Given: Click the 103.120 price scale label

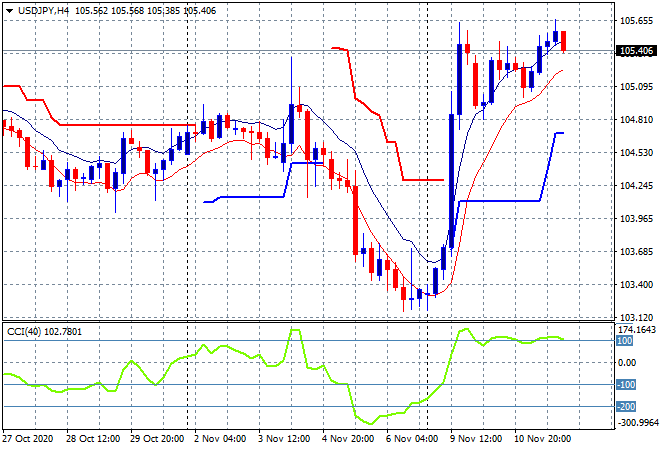Looking at the screenshot, I should [636, 317].
